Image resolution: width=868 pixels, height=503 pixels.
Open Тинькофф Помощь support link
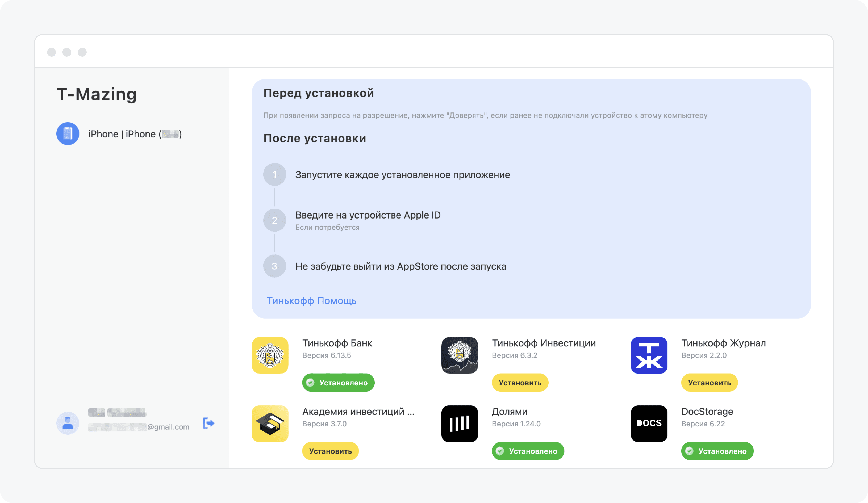pyautogui.click(x=311, y=301)
